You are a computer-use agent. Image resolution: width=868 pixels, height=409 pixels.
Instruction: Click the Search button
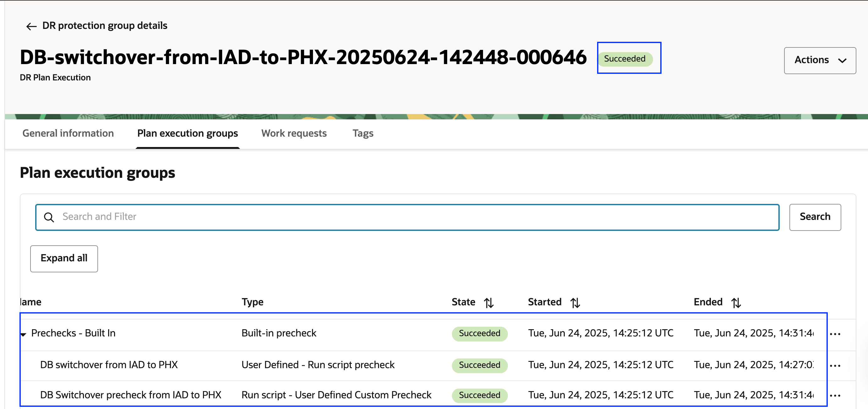click(x=815, y=217)
